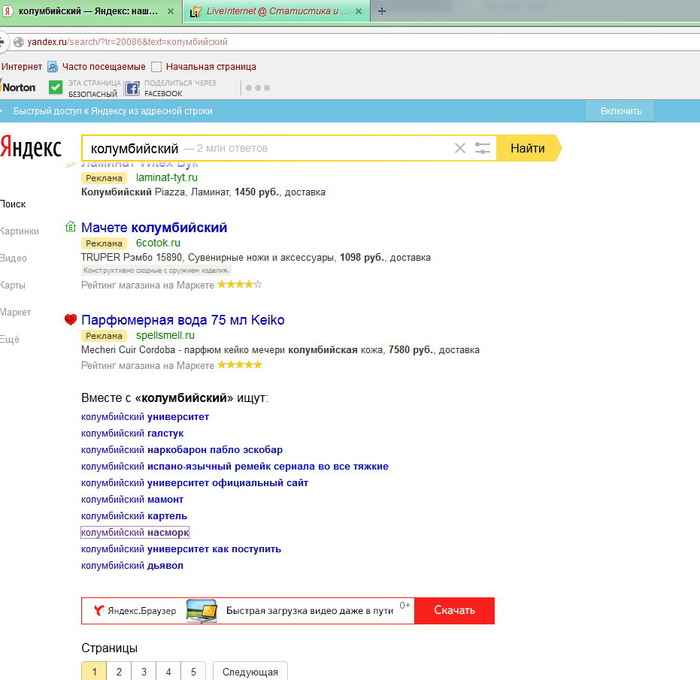Click the Facebook share icon

coord(132,88)
